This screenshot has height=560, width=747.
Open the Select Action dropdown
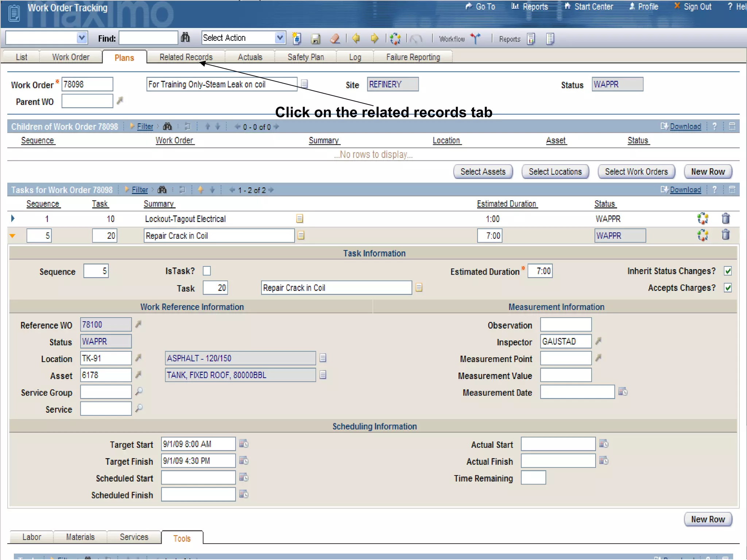pyautogui.click(x=280, y=38)
